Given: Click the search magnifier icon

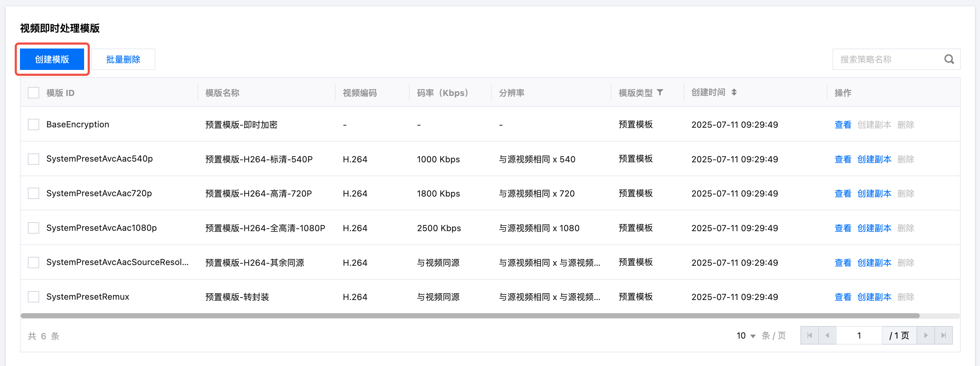Looking at the screenshot, I should (949, 60).
